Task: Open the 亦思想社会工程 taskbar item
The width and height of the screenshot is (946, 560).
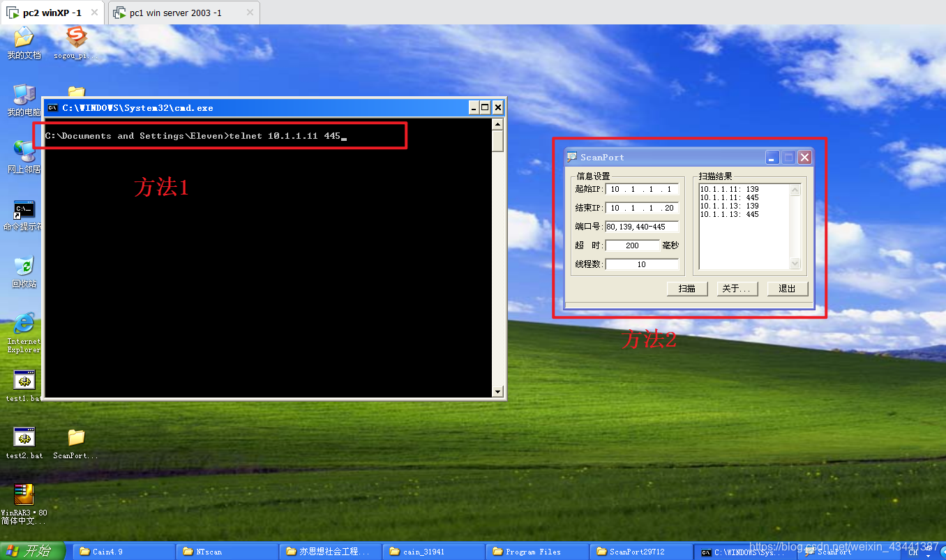Action: tap(331, 552)
